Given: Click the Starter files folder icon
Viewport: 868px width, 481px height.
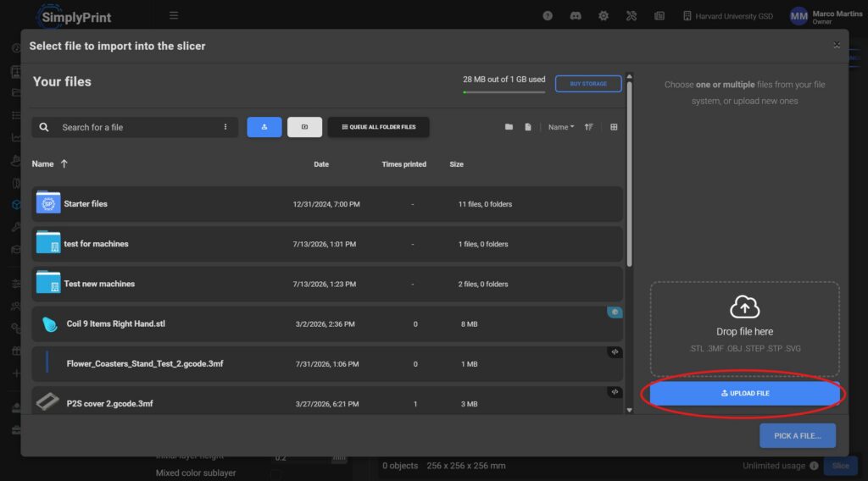Looking at the screenshot, I should pos(48,202).
